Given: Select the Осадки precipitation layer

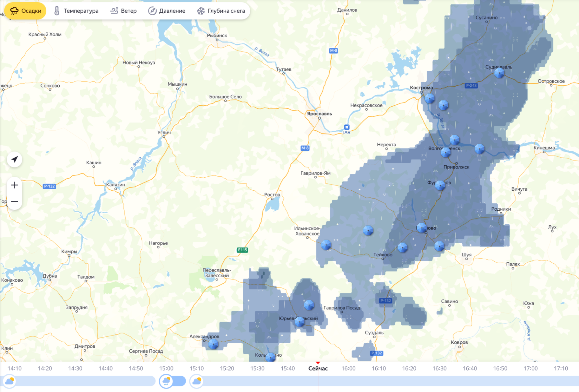Looking at the screenshot, I should coord(25,11).
